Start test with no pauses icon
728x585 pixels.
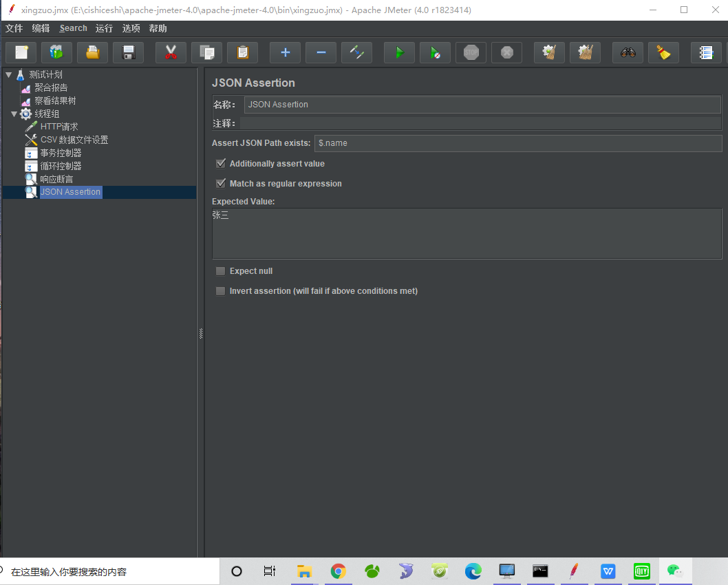click(435, 52)
